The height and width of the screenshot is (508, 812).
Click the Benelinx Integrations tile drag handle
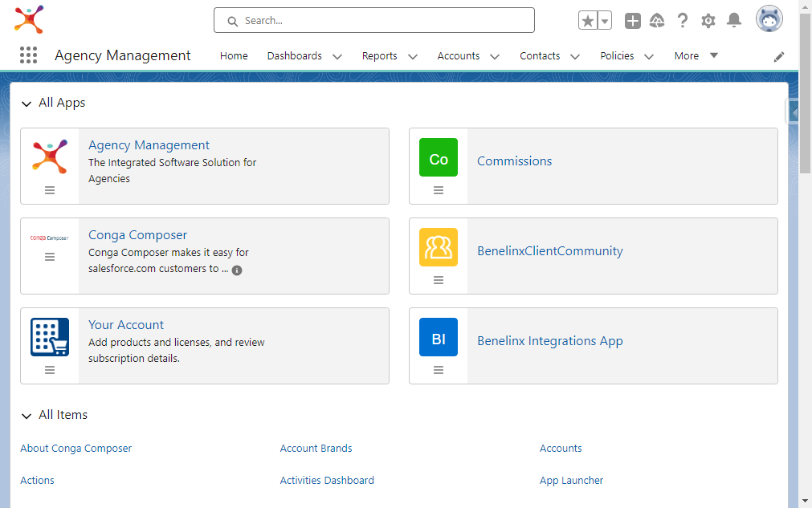pos(438,370)
